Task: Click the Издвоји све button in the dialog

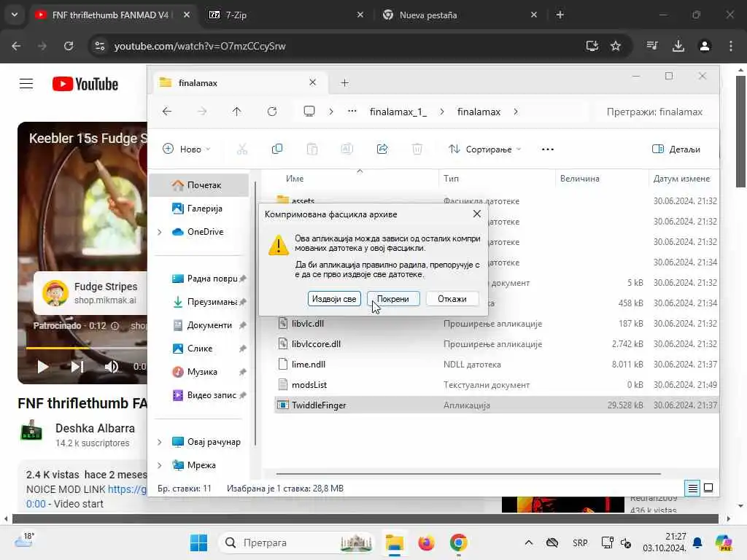Action: pyautogui.click(x=334, y=298)
